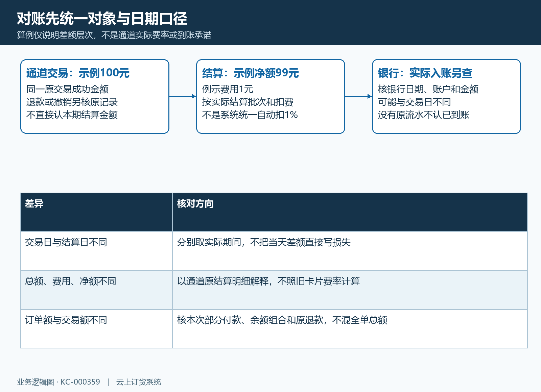Click the footer text '业务逻辑图 · KC-000359'
This screenshot has height=392, width=541.
[x=58, y=382]
